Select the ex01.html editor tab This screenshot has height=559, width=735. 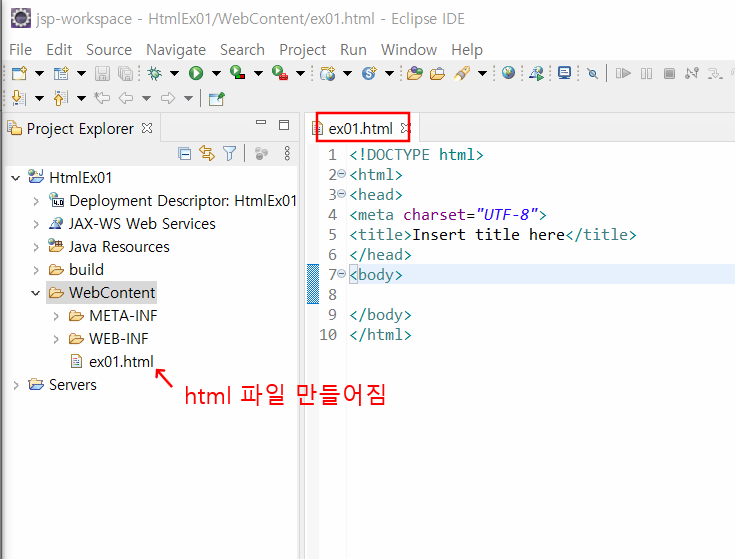click(x=360, y=128)
